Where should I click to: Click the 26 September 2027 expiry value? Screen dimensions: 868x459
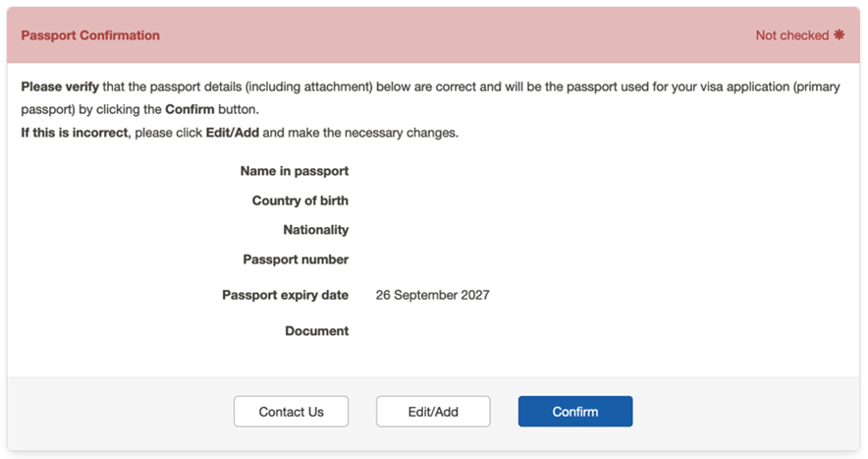pyautogui.click(x=432, y=295)
